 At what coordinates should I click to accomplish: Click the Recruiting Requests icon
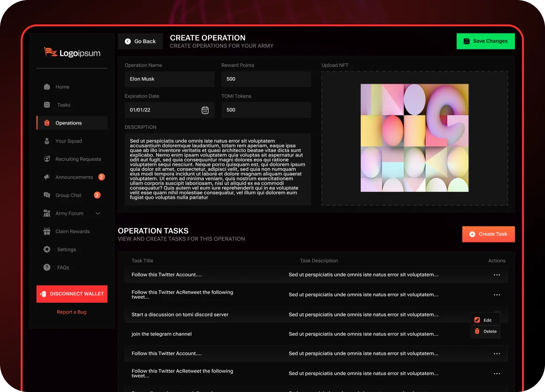coord(47,159)
